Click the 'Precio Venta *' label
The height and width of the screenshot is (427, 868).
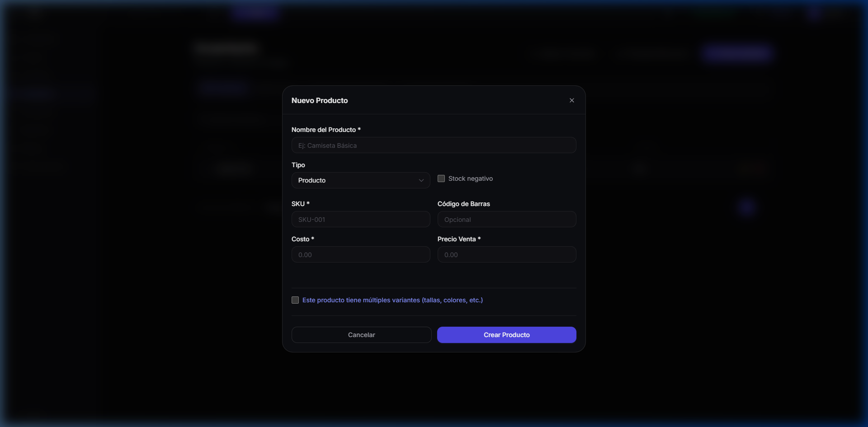[x=458, y=239]
